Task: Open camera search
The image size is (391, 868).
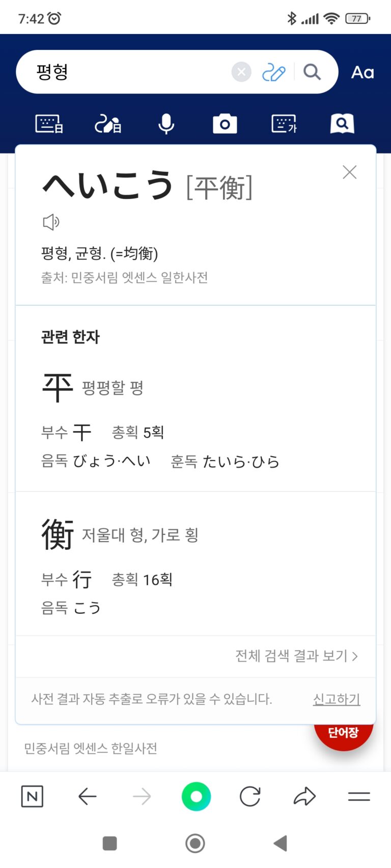Action: tap(225, 124)
